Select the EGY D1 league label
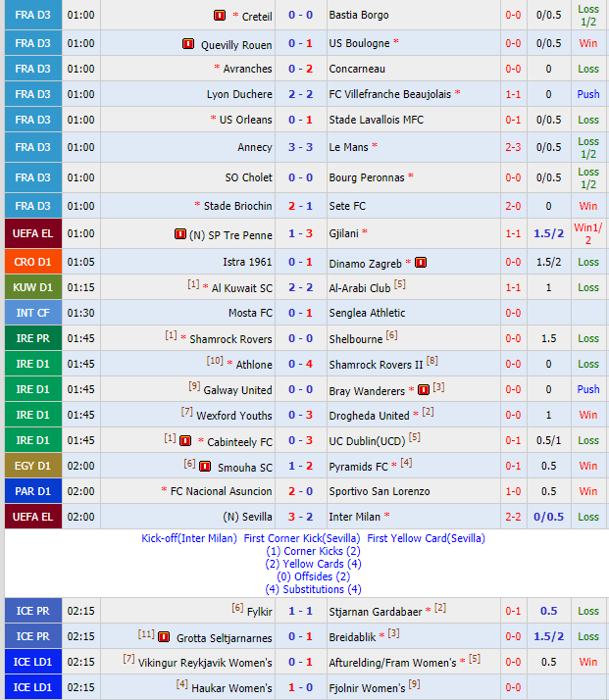 pos(33,466)
